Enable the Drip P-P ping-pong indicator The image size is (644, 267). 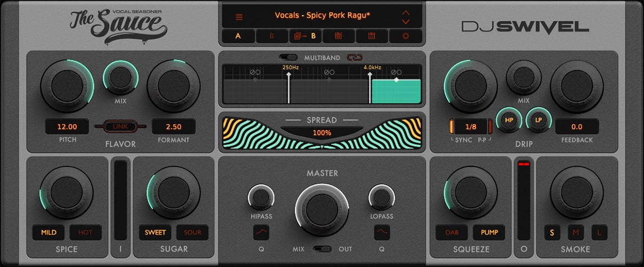pos(489,127)
